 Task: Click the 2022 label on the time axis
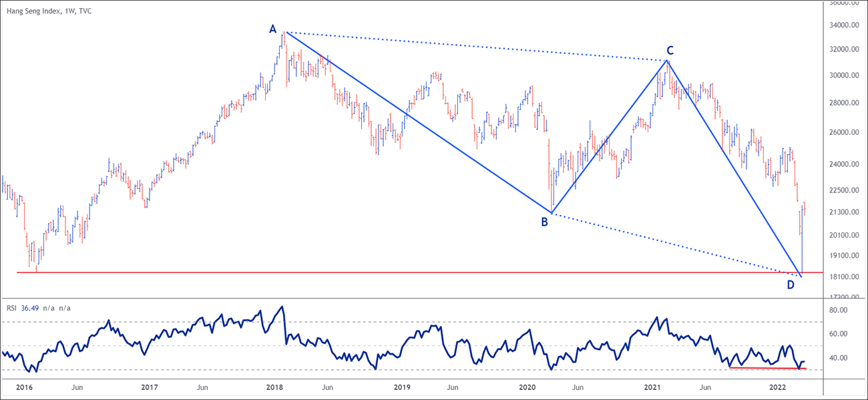coord(777,387)
